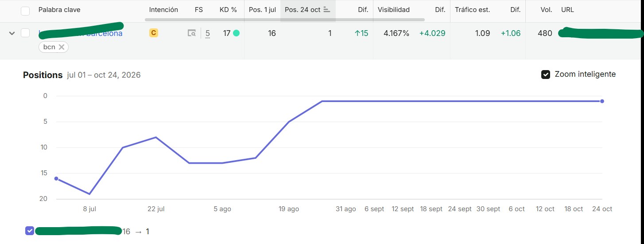
Task: Sort by Intención column header
Action: click(x=163, y=10)
